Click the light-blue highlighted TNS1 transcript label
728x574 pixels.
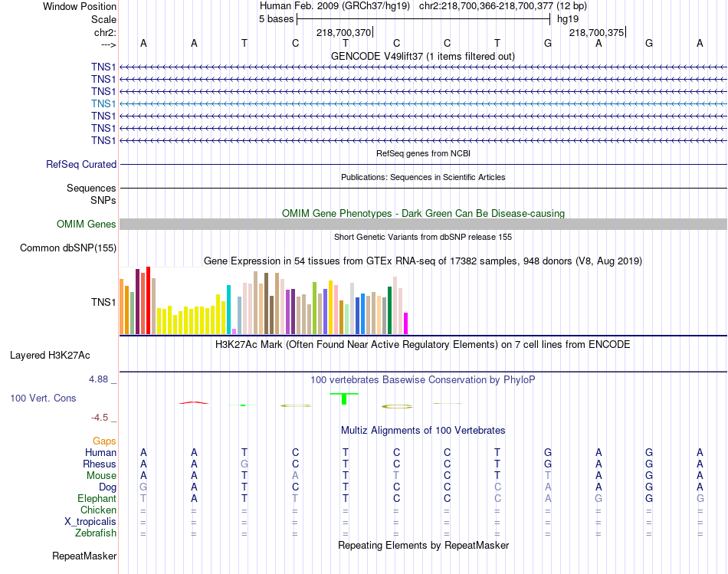pyautogui.click(x=103, y=103)
